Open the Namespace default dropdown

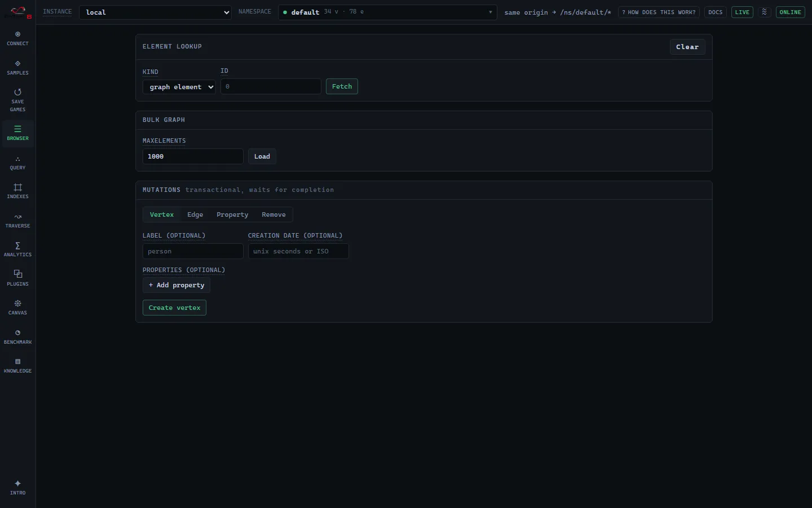pyautogui.click(x=387, y=12)
